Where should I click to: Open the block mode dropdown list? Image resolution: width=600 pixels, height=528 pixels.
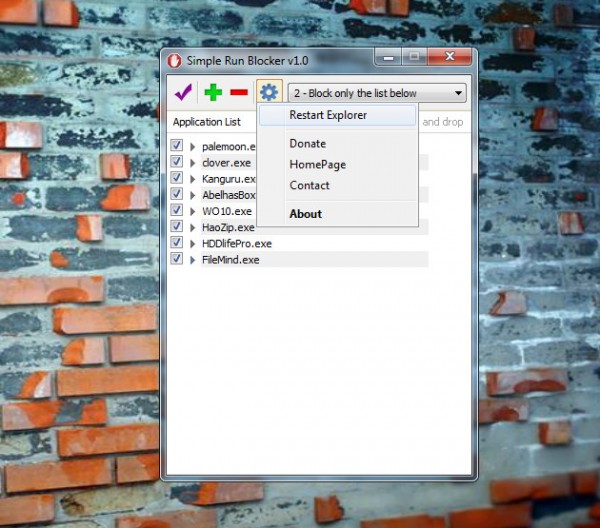coord(377,93)
